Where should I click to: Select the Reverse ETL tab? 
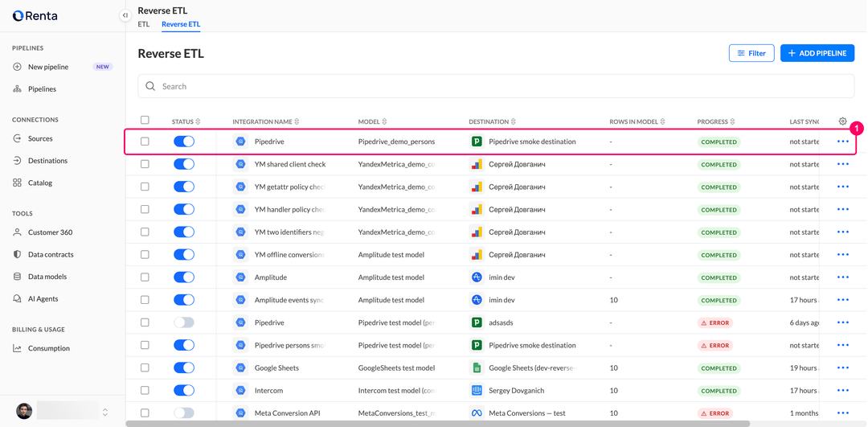click(181, 24)
